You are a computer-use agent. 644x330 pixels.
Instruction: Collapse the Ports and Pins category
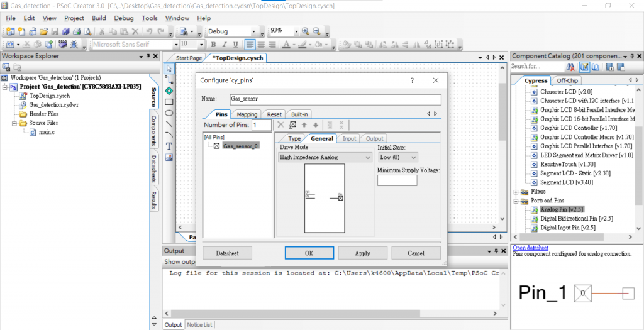point(516,201)
